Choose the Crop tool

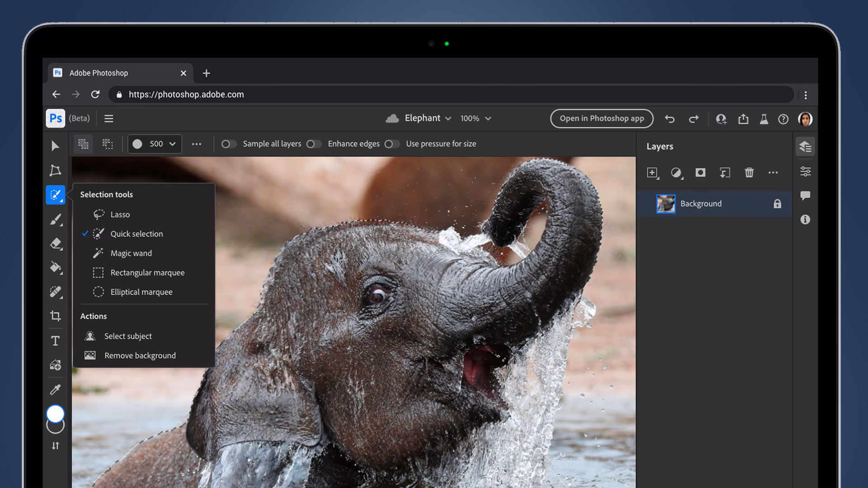pyautogui.click(x=55, y=316)
